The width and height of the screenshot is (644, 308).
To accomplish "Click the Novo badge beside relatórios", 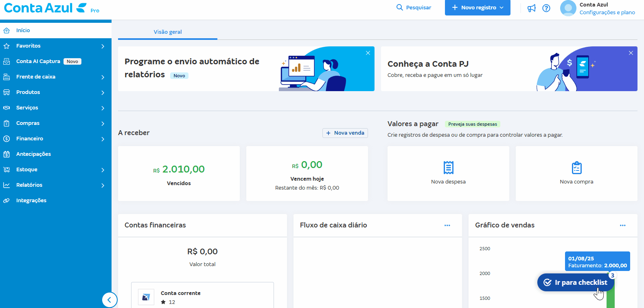I will [x=179, y=76].
